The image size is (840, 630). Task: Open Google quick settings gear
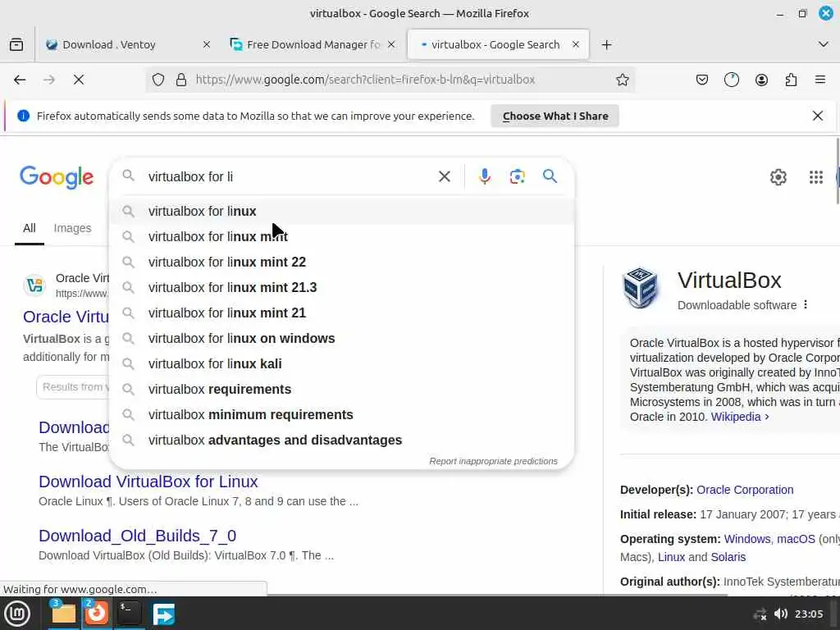[x=778, y=177]
